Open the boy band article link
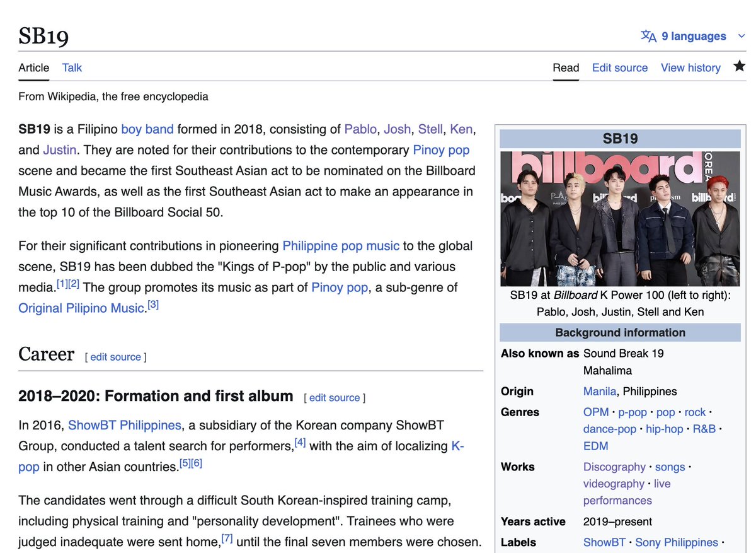Screen dimensions: 756x553 pyautogui.click(x=147, y=129)
